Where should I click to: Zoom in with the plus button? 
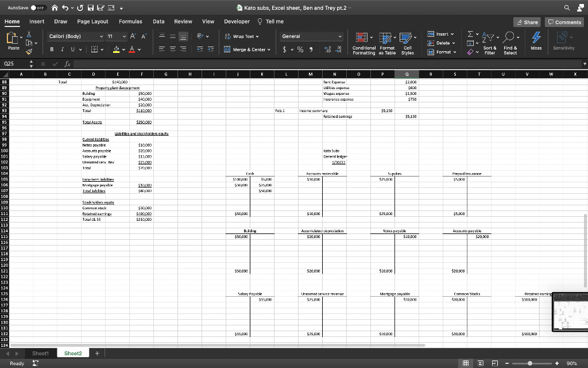point(557,363)
